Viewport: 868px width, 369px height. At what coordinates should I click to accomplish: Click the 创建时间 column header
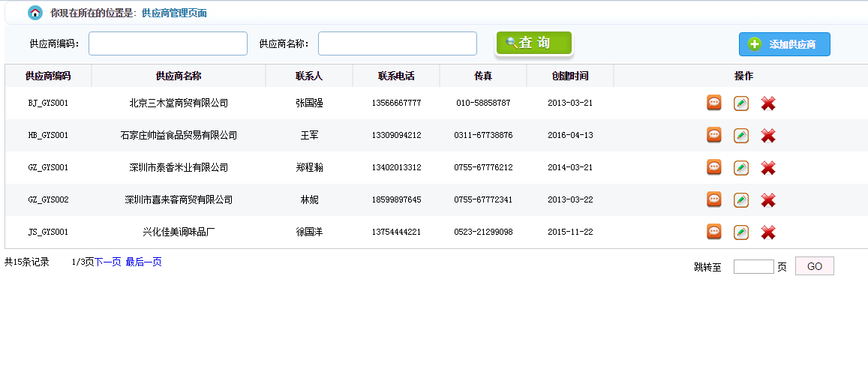point(570,76)
